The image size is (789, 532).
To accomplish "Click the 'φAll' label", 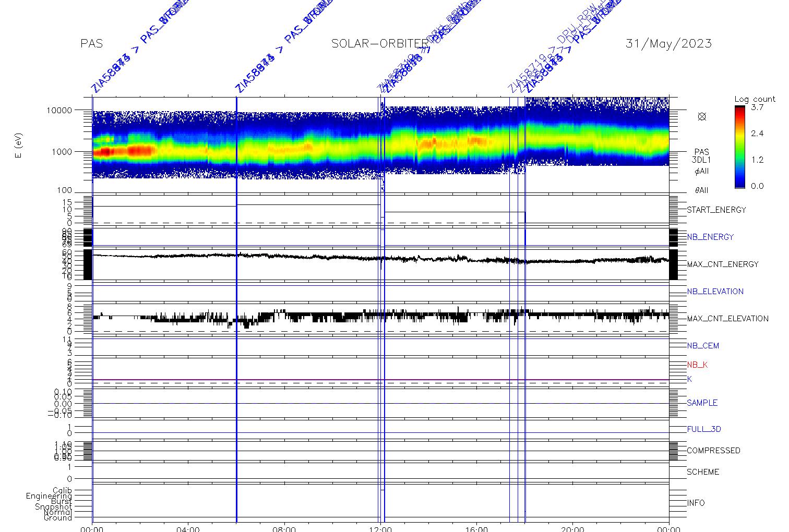I will coord(701,172).
